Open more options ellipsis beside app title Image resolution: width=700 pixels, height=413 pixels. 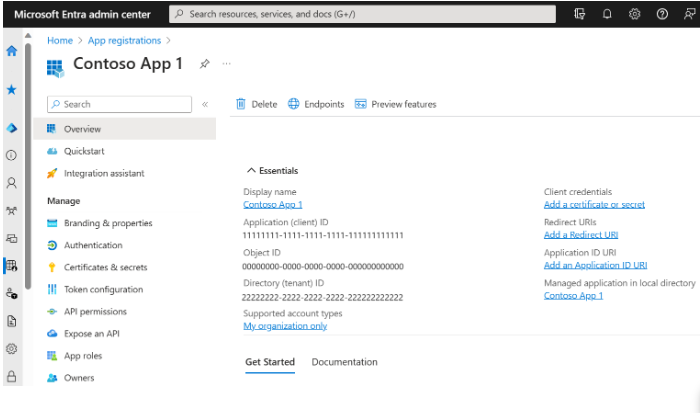tap(226, 63)
